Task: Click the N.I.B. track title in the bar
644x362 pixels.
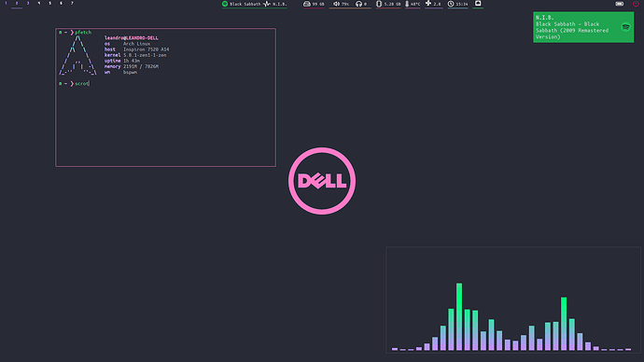Action: pyautogui.click(x=280, y=4)
